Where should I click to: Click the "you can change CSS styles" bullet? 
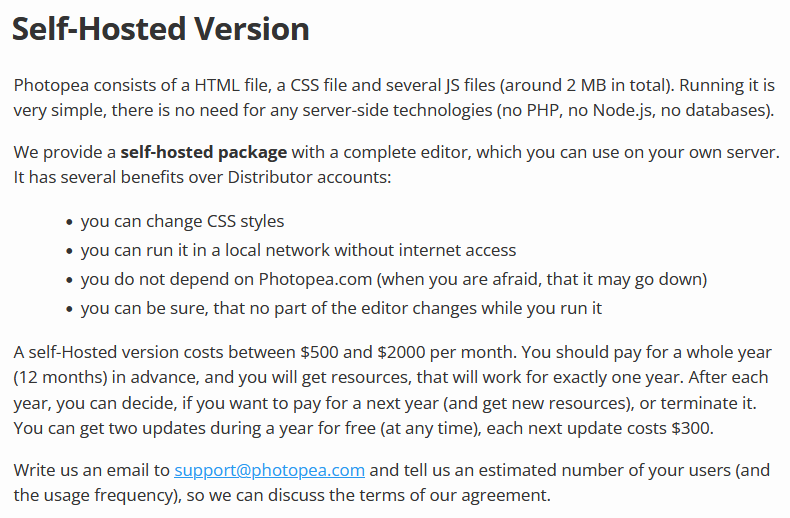pyautogui.click(x=183, y=221)
